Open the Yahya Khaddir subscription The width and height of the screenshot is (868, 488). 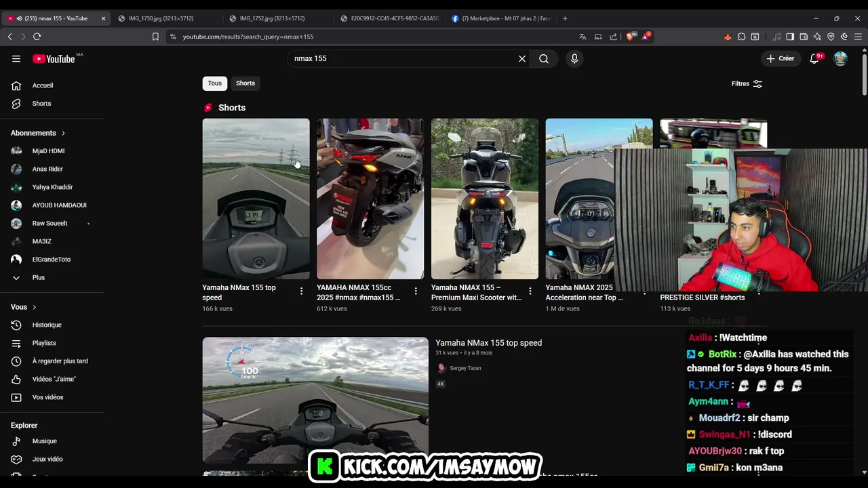pyautogui.click(x=52, y=187)
